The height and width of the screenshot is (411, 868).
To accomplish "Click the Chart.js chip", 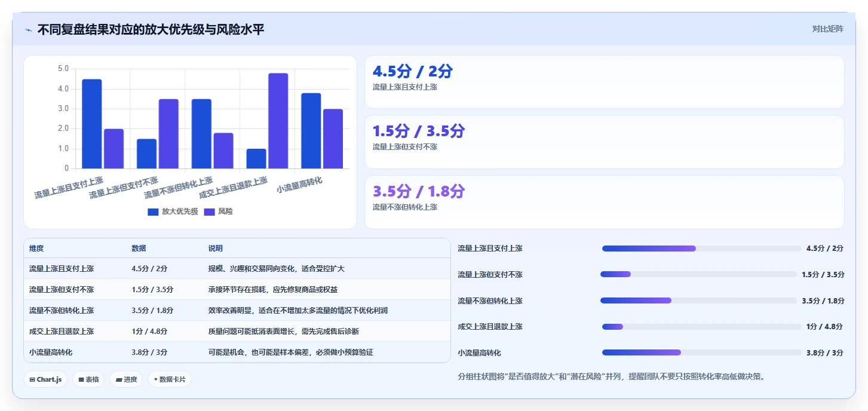I will tap(45, 379).
